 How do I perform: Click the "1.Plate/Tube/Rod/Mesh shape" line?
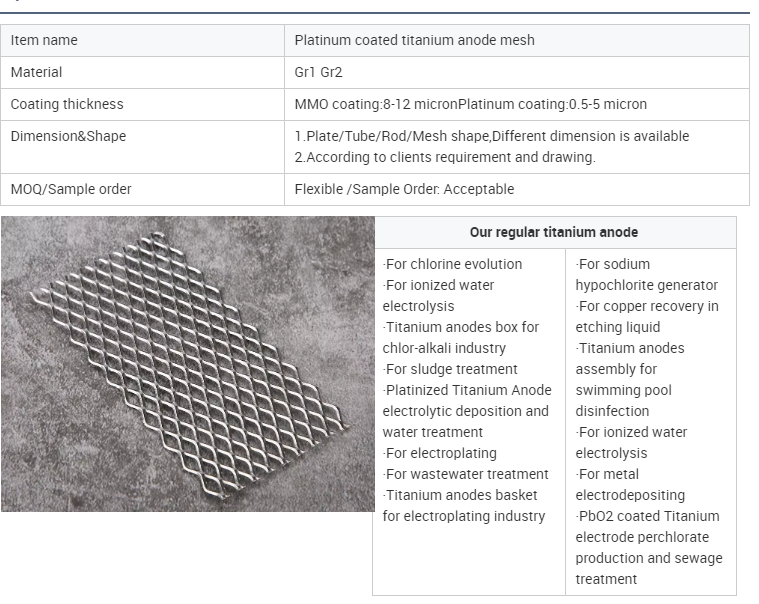(491, 136)
